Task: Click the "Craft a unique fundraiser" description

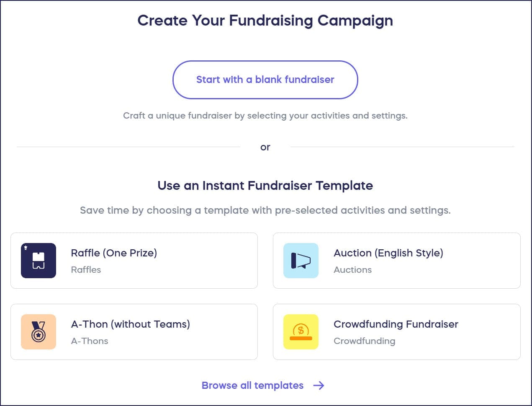Action: [265, 116]
